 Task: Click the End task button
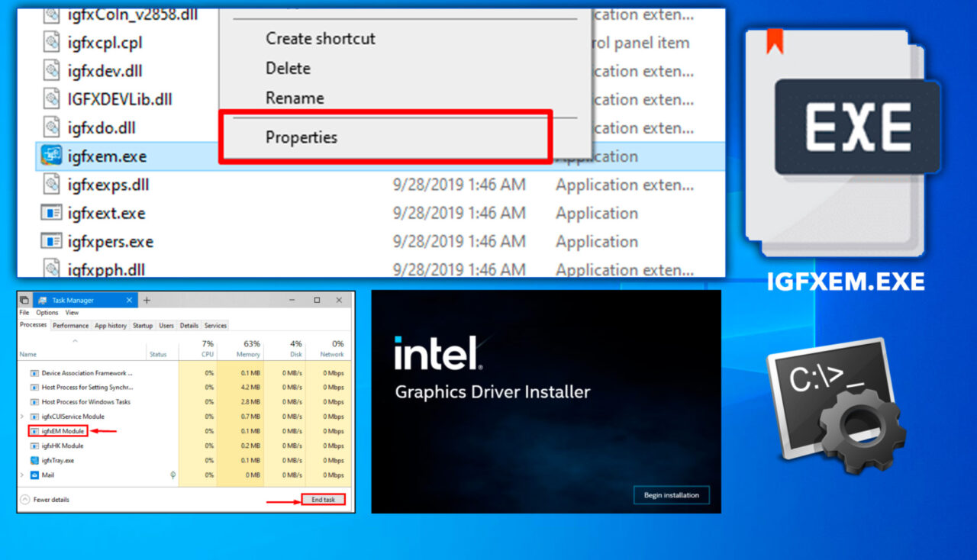click(x=323, y=500)
